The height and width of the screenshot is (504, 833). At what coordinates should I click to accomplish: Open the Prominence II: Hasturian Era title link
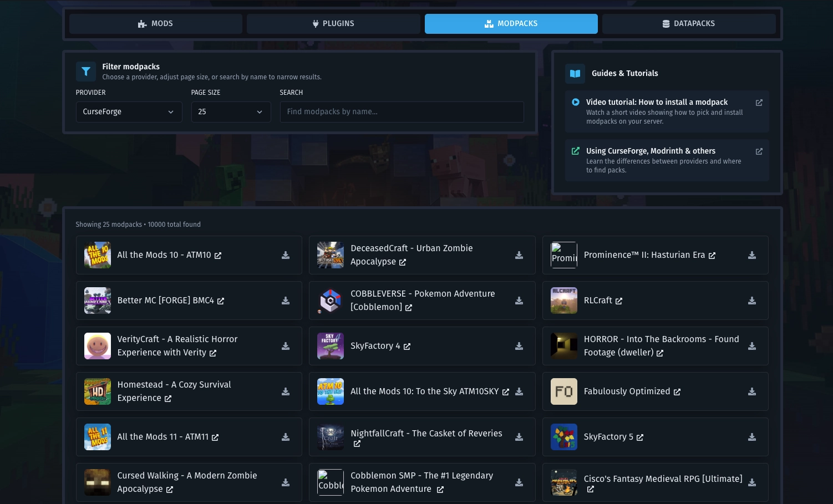click(x=644, y=255)
